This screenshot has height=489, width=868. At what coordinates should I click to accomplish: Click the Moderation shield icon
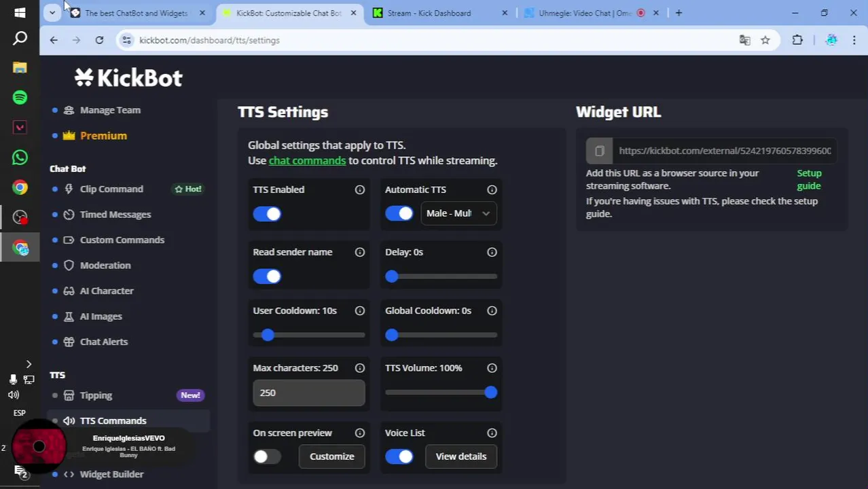point(69,266)
